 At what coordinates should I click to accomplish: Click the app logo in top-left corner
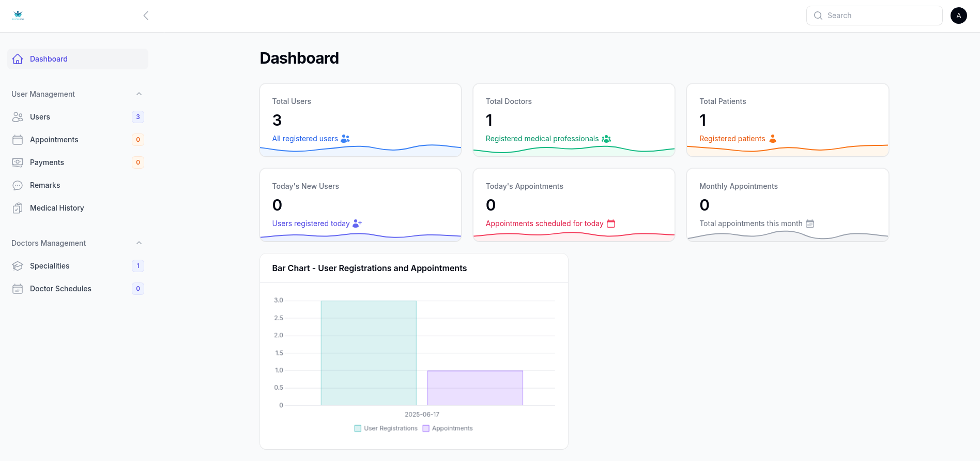tap(18, 16)
